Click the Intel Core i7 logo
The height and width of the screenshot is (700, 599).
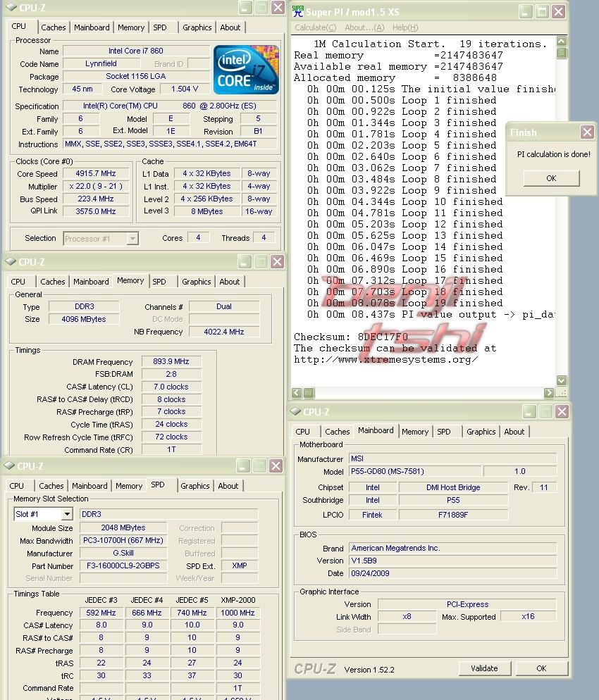(x=246, y=70)
